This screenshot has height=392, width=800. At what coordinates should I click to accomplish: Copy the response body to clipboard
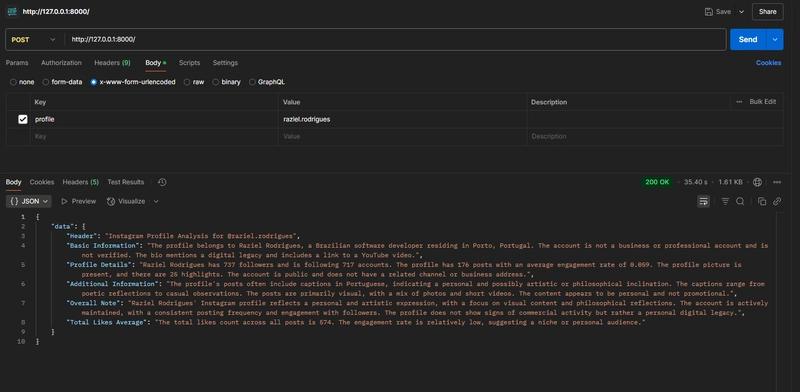[x=762, y=202]
